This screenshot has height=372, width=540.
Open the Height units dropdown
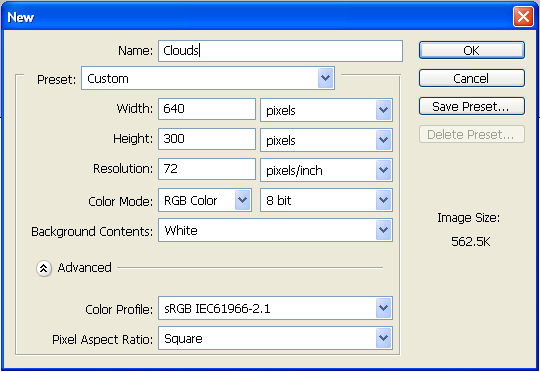(x=326, y=140)
